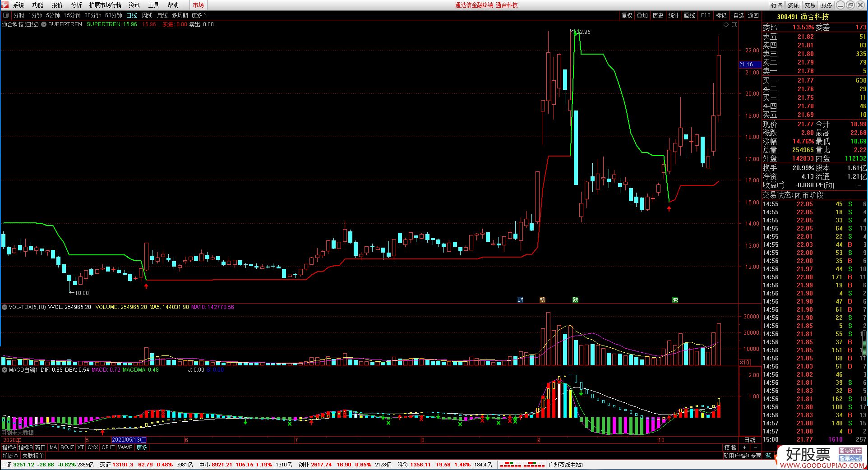The image size is (868, 470).
Task: Switch to 月线 monthly period
Action: click(x=162, y=15)
